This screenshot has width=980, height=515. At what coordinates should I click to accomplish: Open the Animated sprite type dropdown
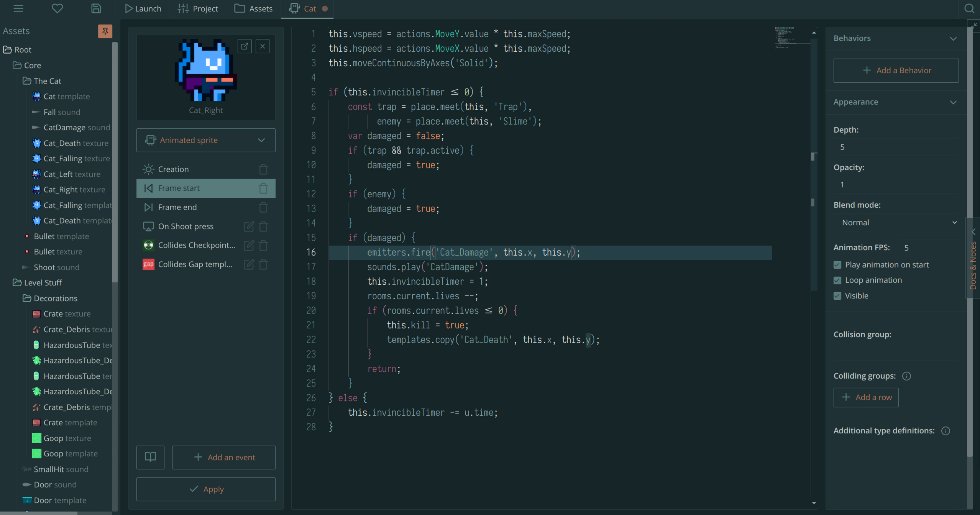[206, 140]
